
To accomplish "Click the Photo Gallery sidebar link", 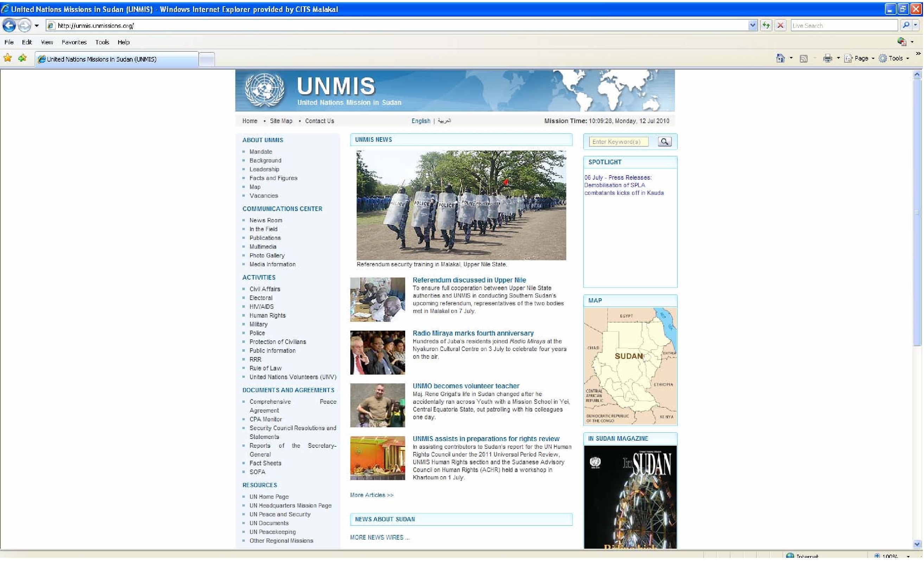I will pos(267,256).
